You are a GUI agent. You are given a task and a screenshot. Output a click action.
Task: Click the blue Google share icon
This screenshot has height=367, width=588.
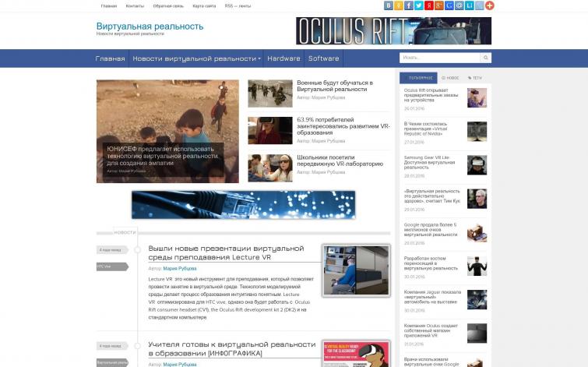pyautogui.click(x=449, y=5)
